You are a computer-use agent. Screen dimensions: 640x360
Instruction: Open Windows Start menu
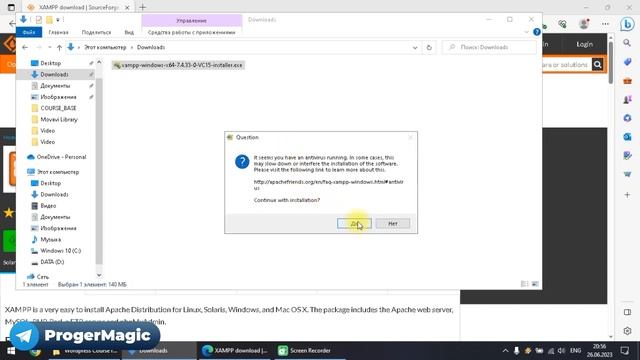point(11,351)
